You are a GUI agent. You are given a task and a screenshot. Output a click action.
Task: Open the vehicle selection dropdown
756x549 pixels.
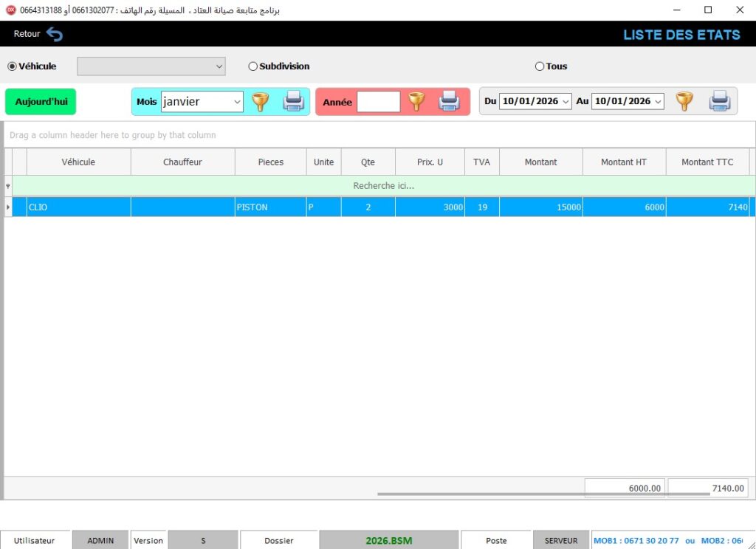219,66
